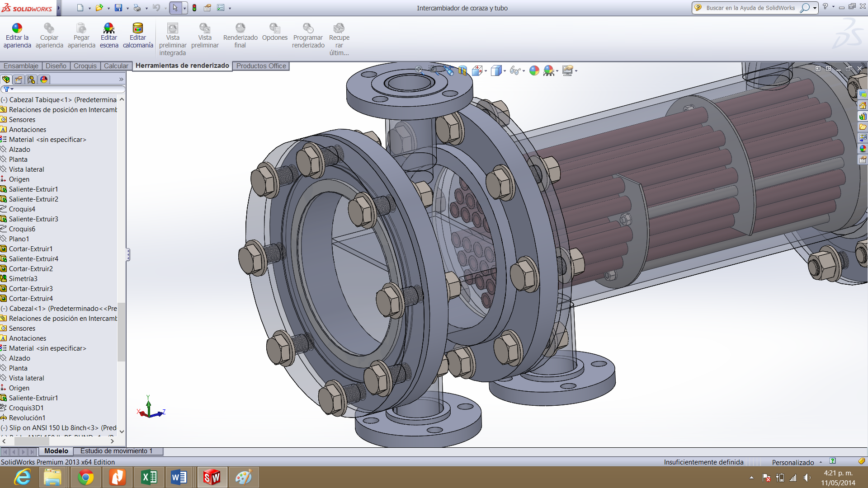Image resolution: width=868 pixels, height=488 pixels.
Task: Click the Rebuild traffic light icon
Action: (x=194, y=8)
